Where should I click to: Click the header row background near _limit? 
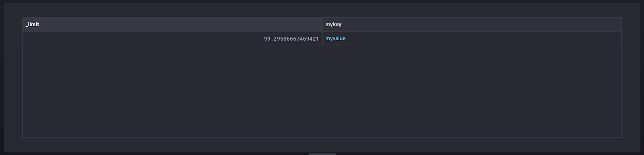tap(181, 25)
